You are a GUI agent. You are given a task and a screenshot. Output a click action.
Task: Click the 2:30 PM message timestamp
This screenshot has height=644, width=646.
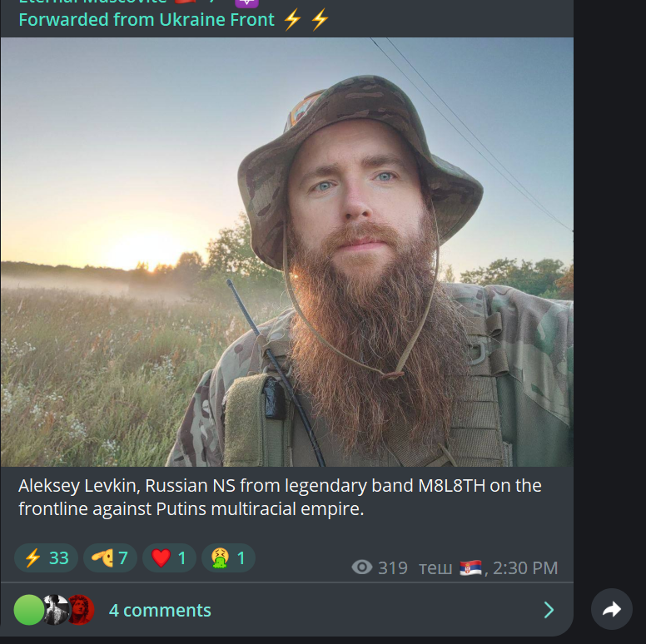tap(525, 567)
